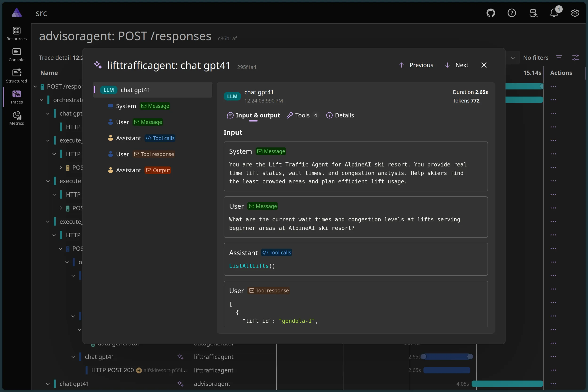Click the User message box in Input
The height and width of the screenshot is (392, 588).
(355, 217)
